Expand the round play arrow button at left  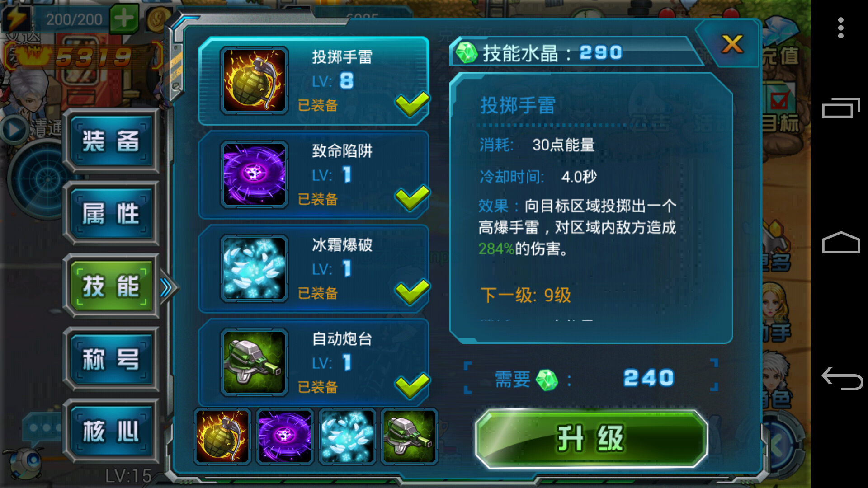[14, 130]
